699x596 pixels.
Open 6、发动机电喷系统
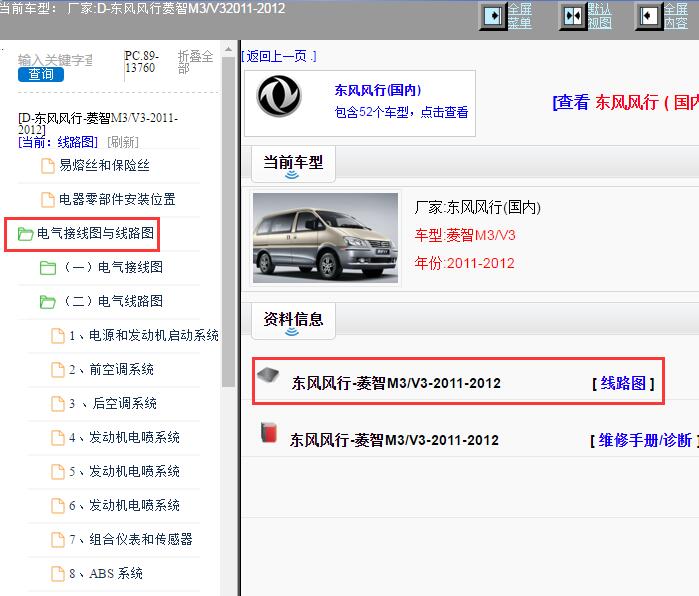(124, 505)
